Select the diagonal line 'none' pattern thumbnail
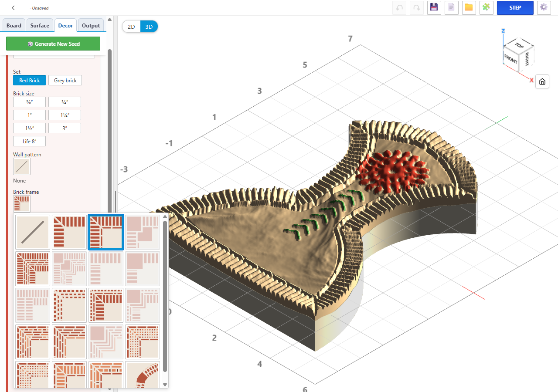 [33, 232]
